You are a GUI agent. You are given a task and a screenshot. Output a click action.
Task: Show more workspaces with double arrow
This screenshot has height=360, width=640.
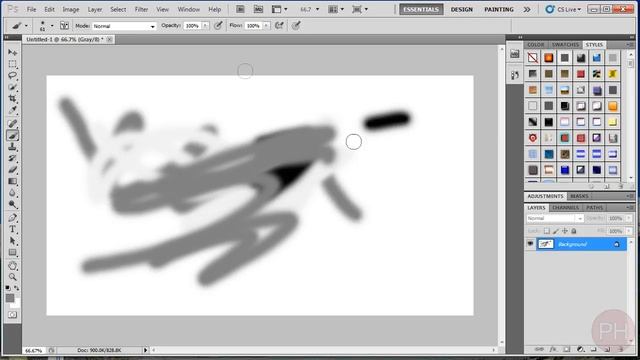[527, 9]
